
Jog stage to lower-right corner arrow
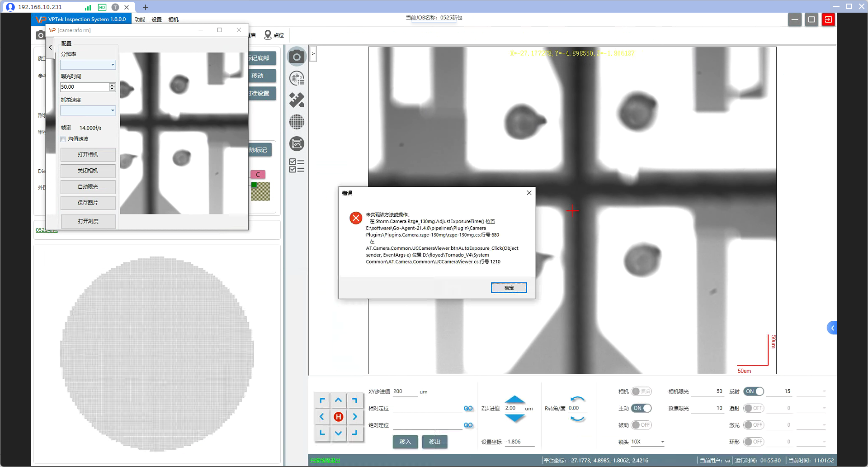(355, 433)
